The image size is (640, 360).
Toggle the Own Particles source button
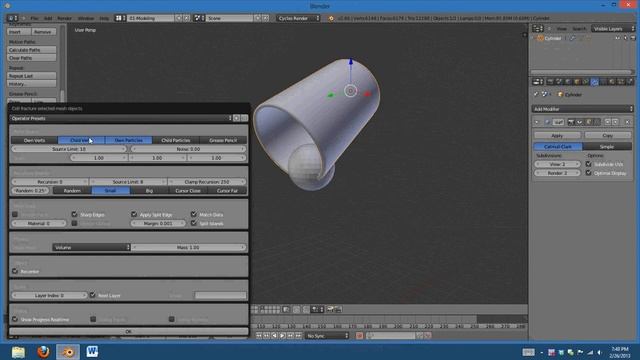coord(129,140)
